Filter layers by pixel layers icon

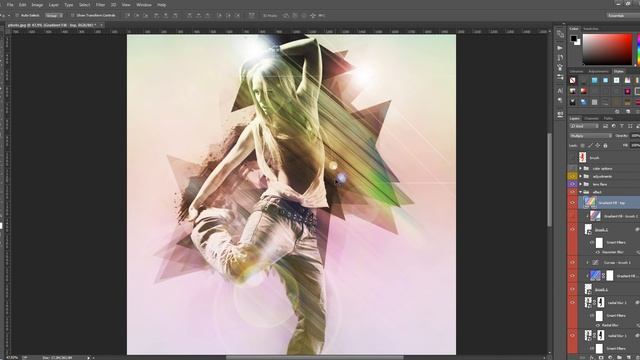click(605, 126)
